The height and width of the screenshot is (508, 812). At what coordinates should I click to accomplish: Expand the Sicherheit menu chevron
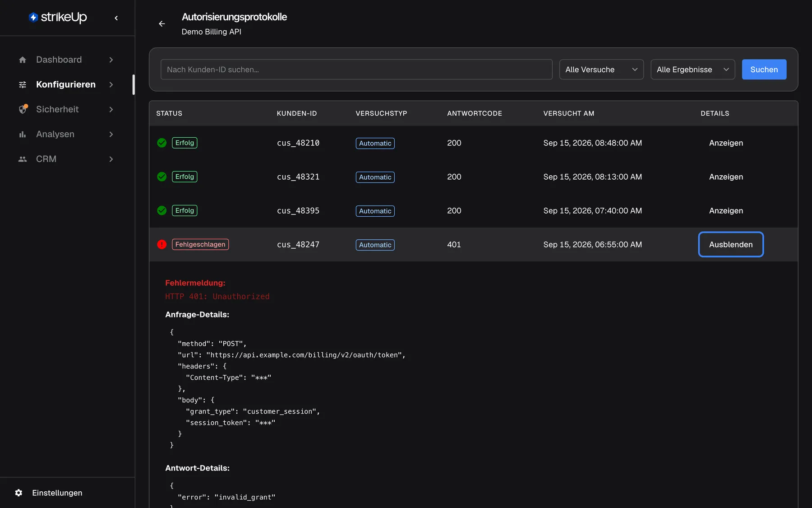(x=111, y=109)
